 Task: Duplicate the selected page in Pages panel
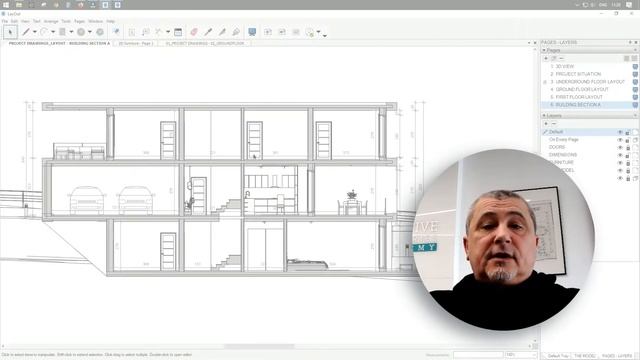(554, 58)
